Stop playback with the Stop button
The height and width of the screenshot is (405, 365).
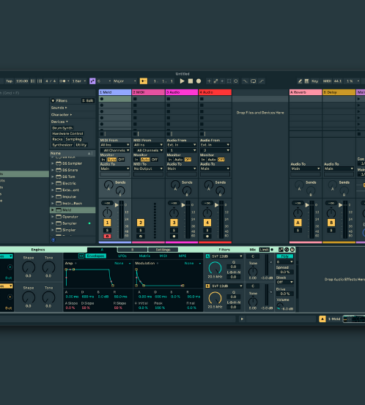pos(190,81)
